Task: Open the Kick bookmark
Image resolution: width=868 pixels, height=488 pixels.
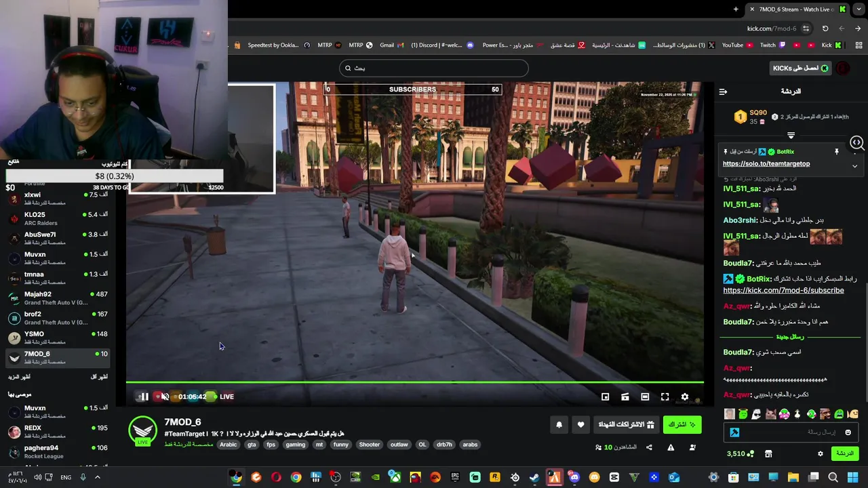Action: pos(831,45)
